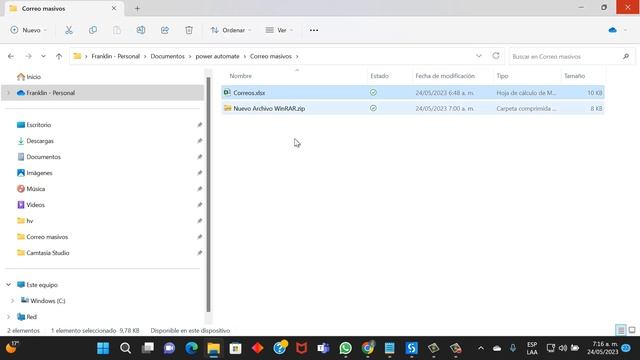Click the Copy icon in toolbar

(93, 30)
